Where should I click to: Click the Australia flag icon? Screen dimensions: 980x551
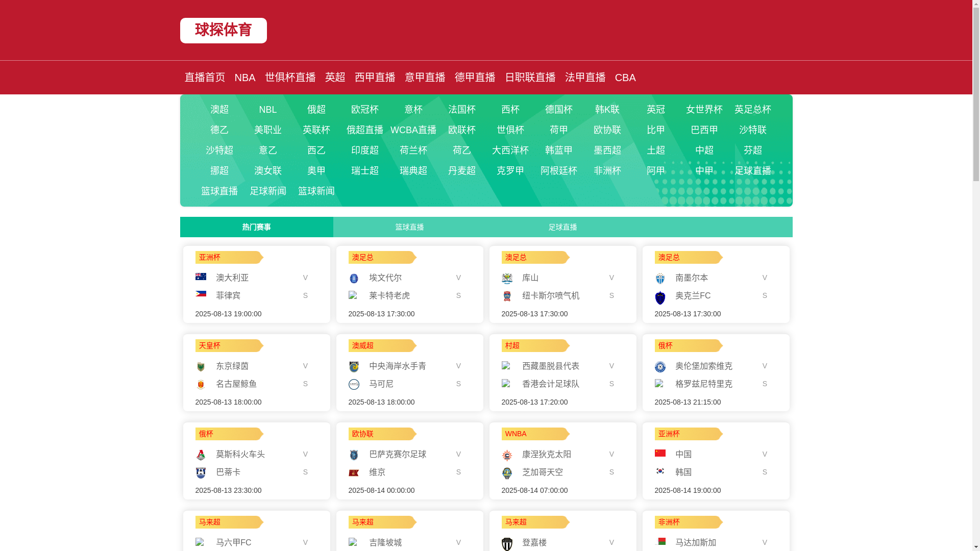[x=201, y=277]
